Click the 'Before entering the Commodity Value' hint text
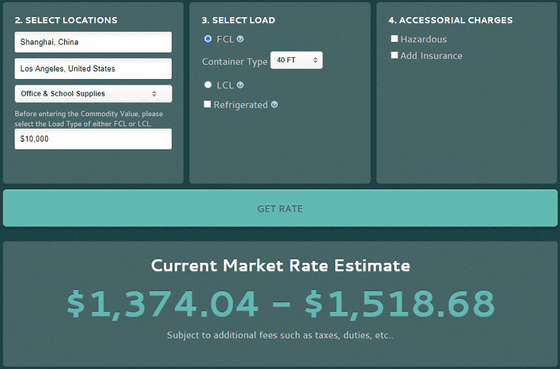This screenshot has width=560, height=369. pyautogui.click(x=89, y=119)
